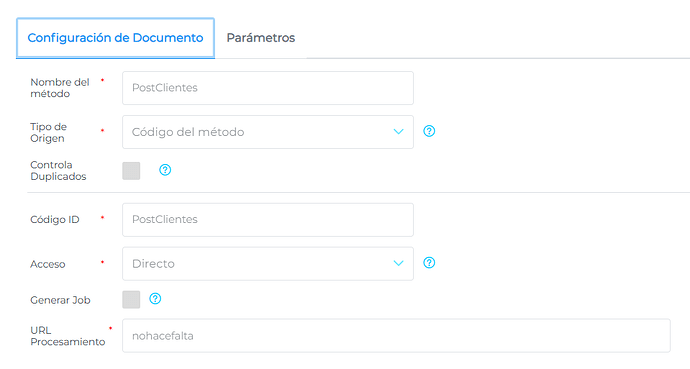Click chevron arrow in Código del método field
690x369 pixels.
tap(398, 132)
